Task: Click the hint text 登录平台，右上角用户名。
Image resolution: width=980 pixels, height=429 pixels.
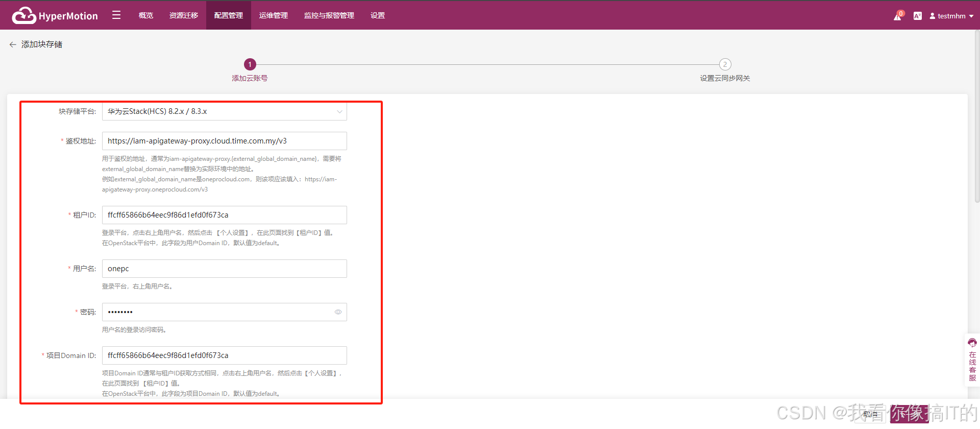Action: [138, 287]
